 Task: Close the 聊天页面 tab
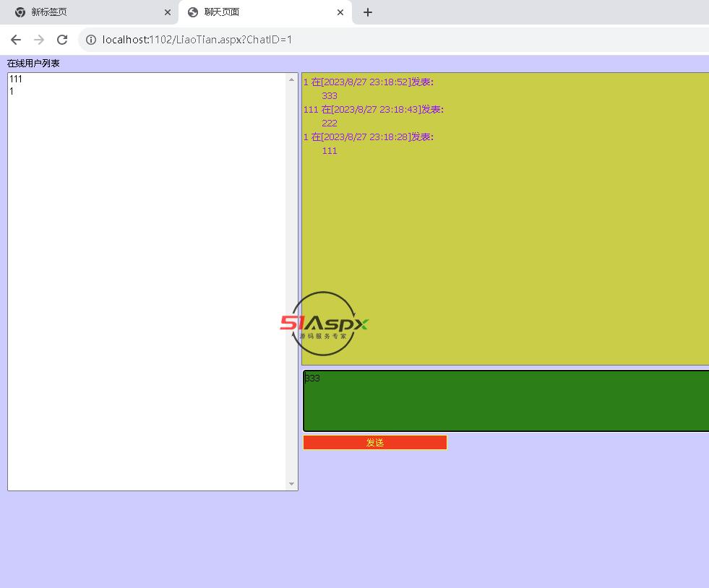pyautogui.click(x=340, y=12)
